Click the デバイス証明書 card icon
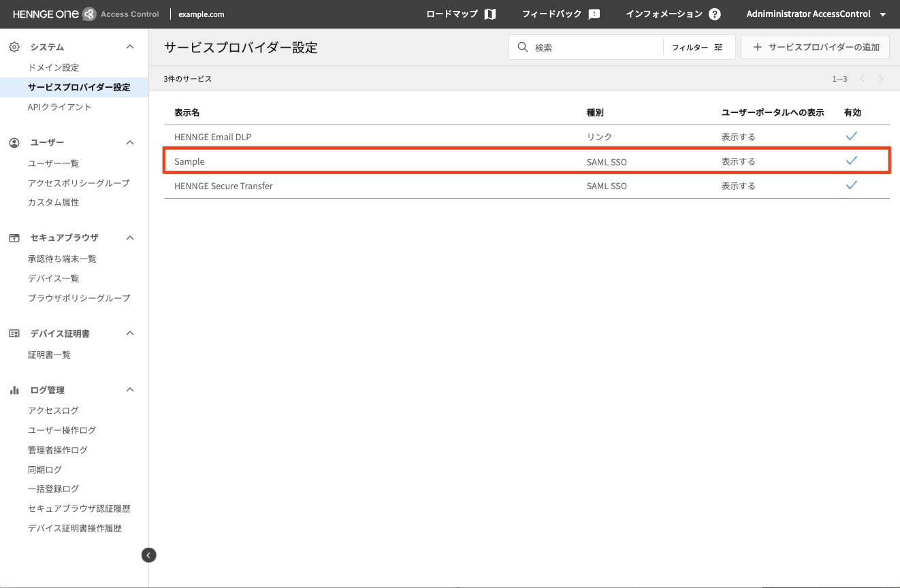The image size is (900, 588). click(14, 333)
